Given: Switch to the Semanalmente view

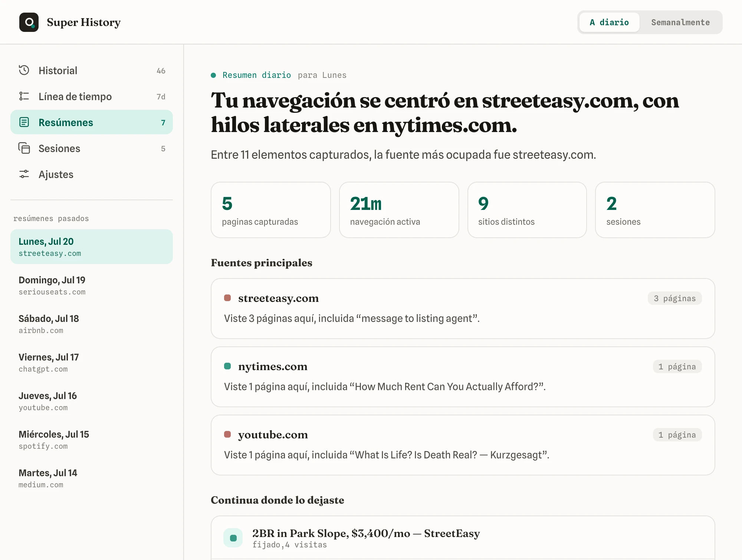Looking at the screenshot, I should pos(680,22).
